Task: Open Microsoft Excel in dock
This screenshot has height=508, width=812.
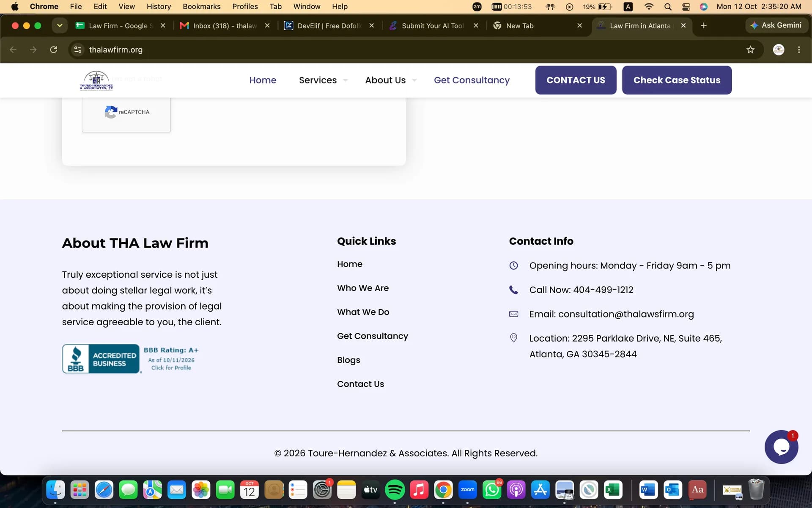Action: (612, 490)
